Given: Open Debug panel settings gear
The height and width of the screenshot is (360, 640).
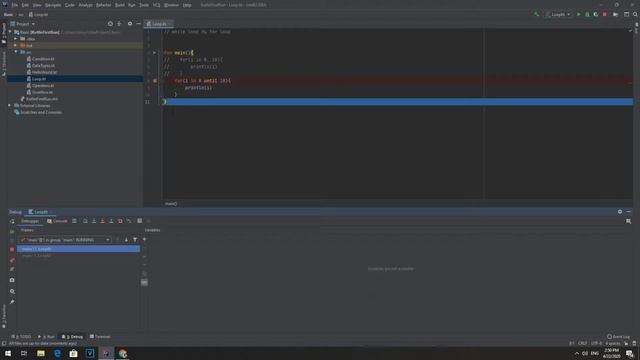Looking at the screenshot, I should (x=620, y=212).
